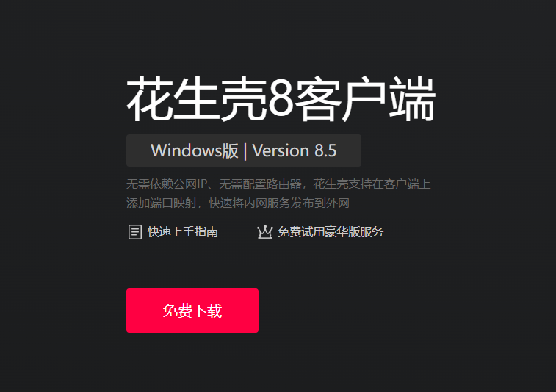Select the Windows版 Version 8.5 badge
This screenshot has height=392, width=556.
244,150
